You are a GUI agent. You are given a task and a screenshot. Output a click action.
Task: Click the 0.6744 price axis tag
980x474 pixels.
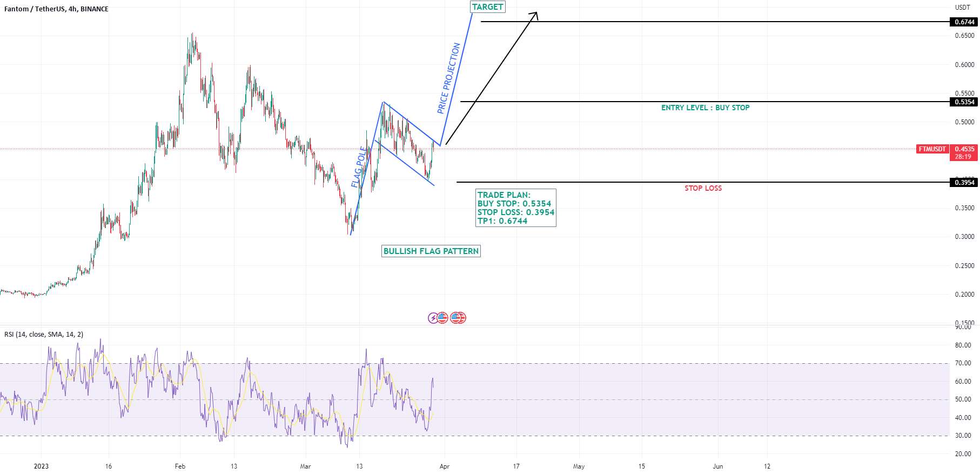964,22
